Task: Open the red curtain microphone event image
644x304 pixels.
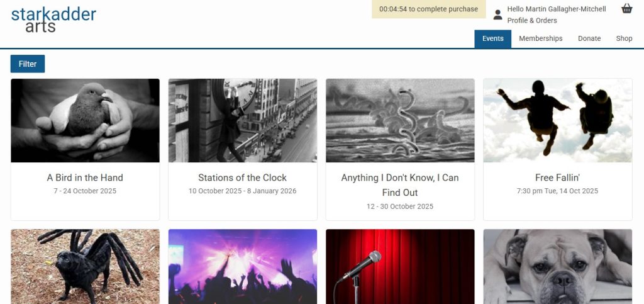Action: point(400,267)
